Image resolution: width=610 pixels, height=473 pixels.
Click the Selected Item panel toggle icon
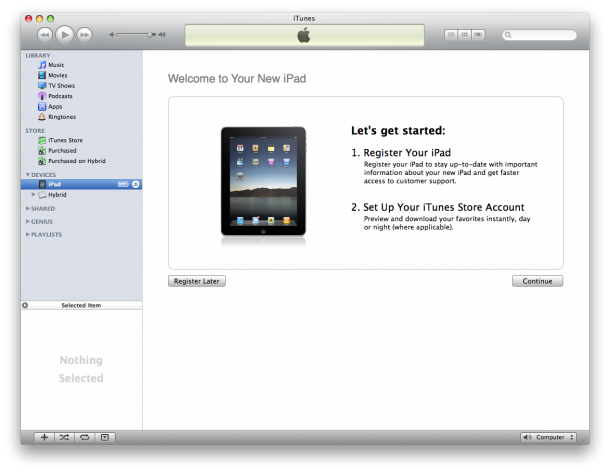tap(25, 305)
